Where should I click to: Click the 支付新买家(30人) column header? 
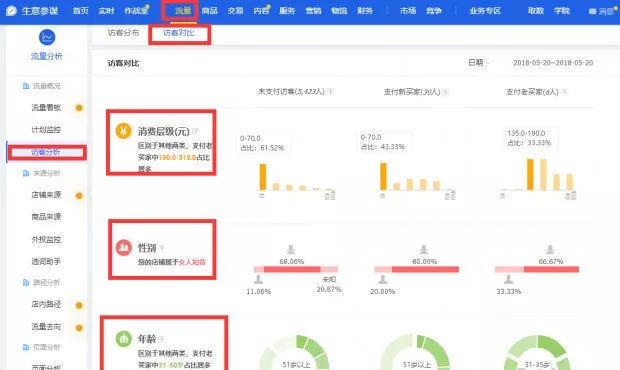pos(412,92)
